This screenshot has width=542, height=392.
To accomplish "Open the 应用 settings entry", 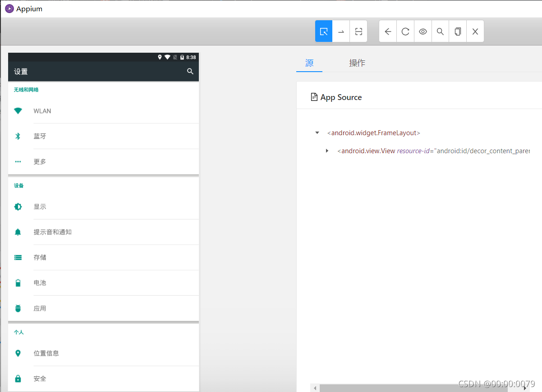I will pyautogui.click(x=103, y=308).
